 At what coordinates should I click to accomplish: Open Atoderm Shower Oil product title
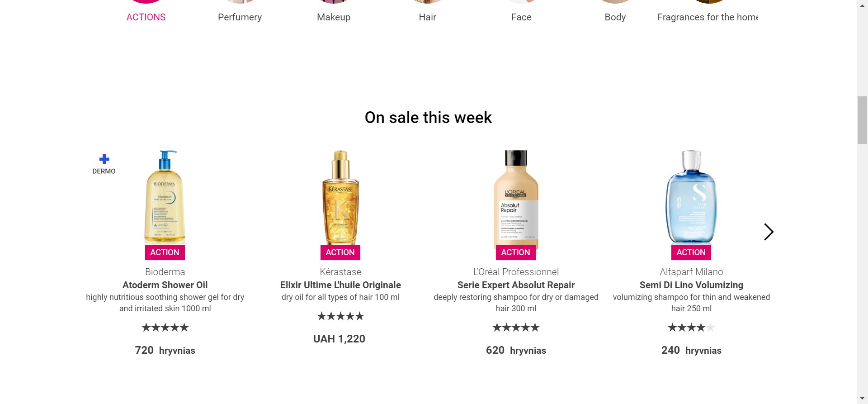tap(165, 285)
